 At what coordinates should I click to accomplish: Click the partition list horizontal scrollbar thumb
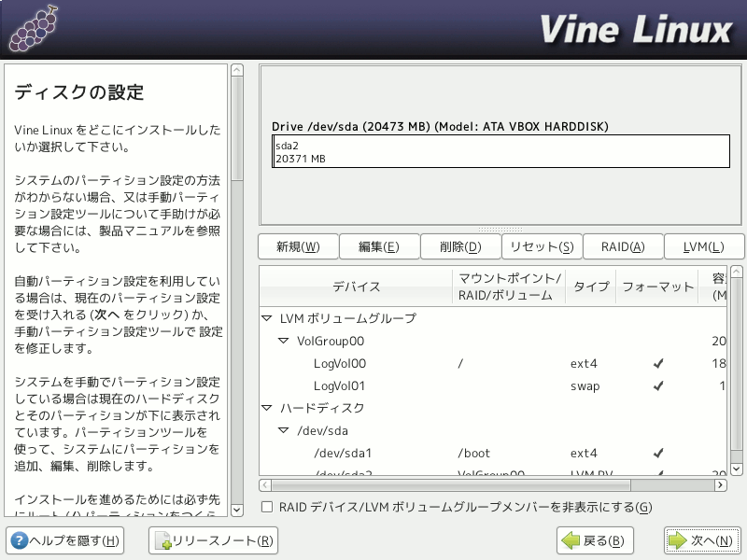(451, 485)
